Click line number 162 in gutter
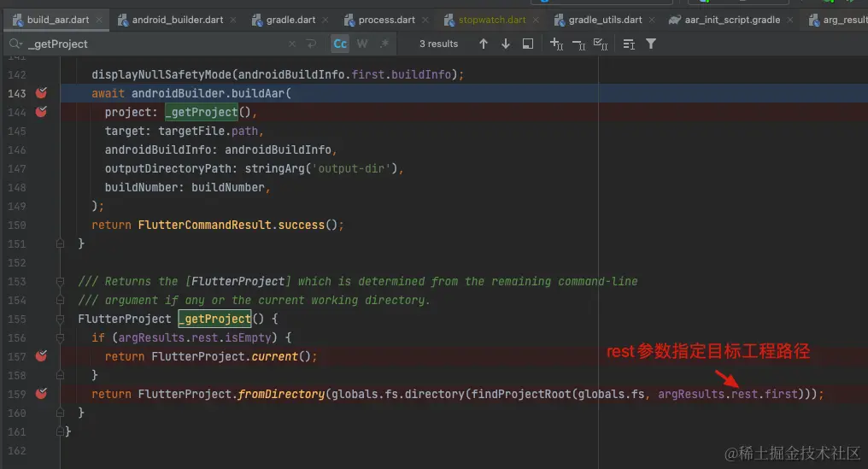Screen dimensions: 868x469 coord(16,451)
